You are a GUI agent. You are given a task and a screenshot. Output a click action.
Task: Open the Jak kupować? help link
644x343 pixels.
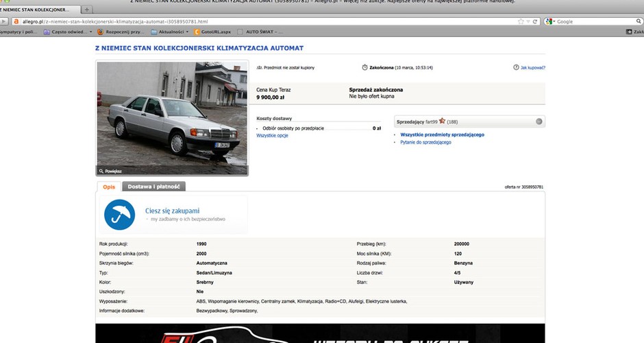click(533, 67)
